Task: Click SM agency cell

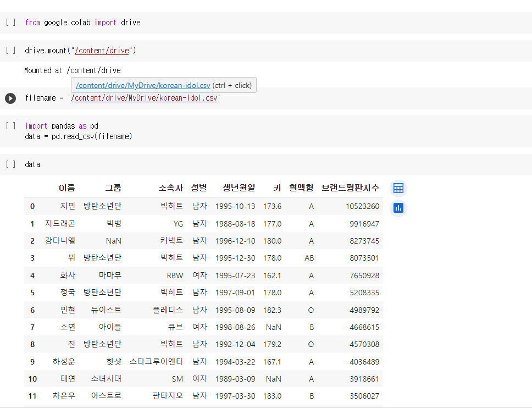Action: [178, 379]
